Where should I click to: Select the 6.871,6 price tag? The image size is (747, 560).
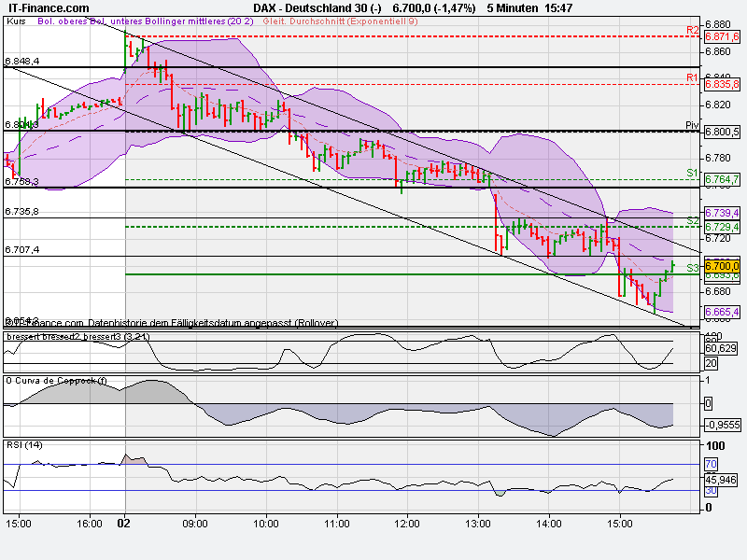pyautogui.click(x=722, y=36)
